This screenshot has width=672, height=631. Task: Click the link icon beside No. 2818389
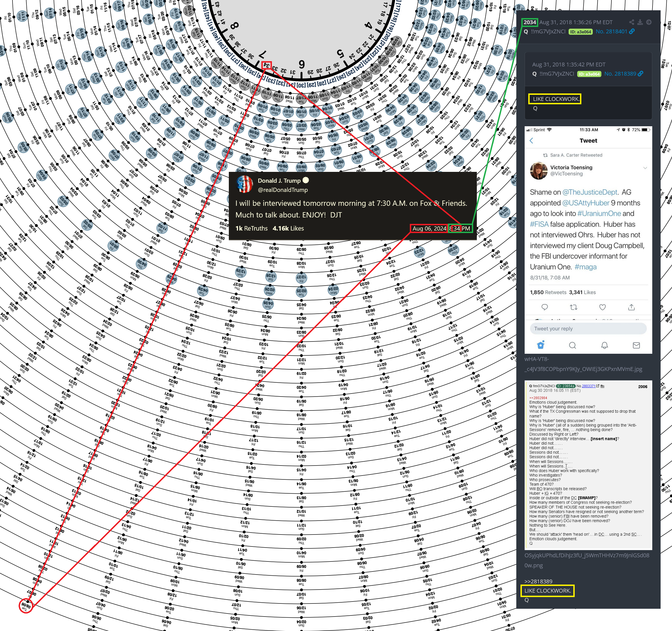641,74
